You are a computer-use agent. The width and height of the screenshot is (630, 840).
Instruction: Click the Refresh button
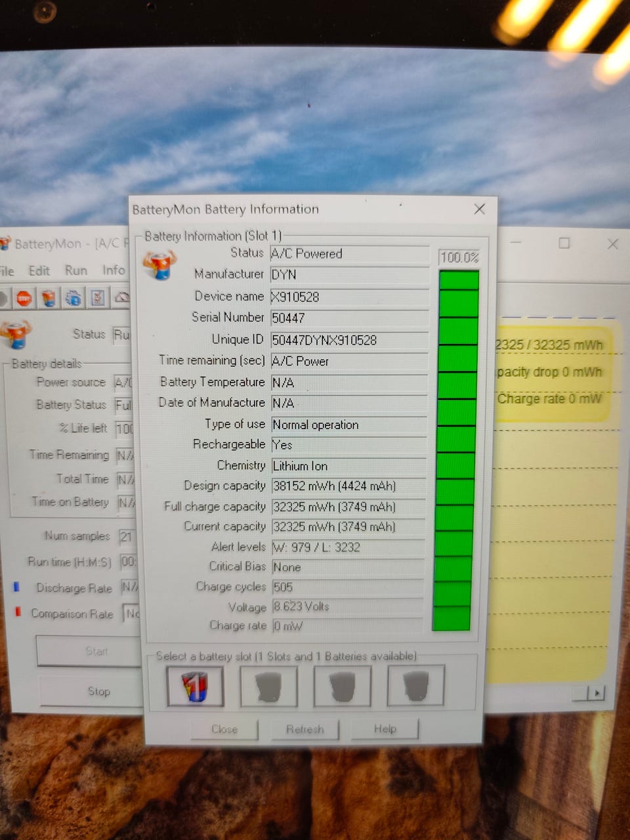305,729
